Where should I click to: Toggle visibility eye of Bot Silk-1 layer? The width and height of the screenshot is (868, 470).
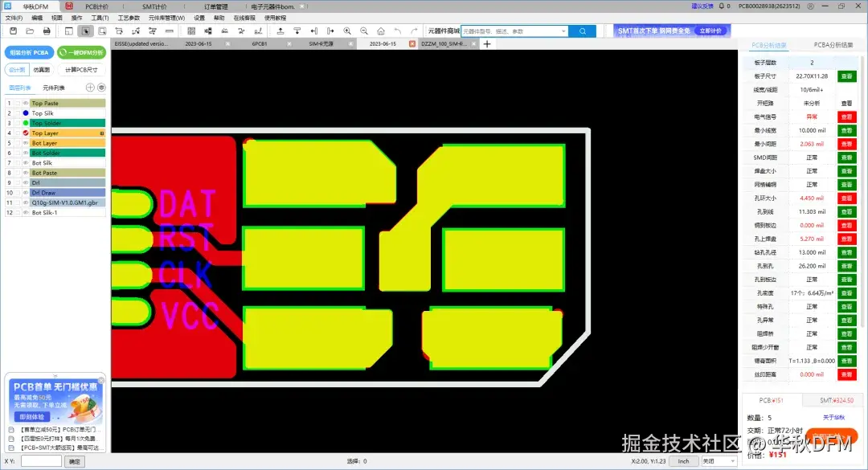click(26, 213)
